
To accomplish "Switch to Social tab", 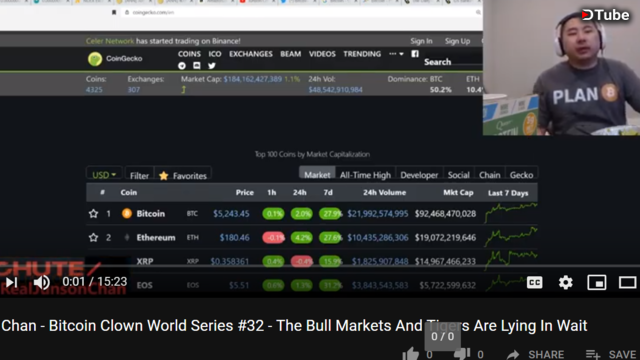I will click(x=458, y=175).
